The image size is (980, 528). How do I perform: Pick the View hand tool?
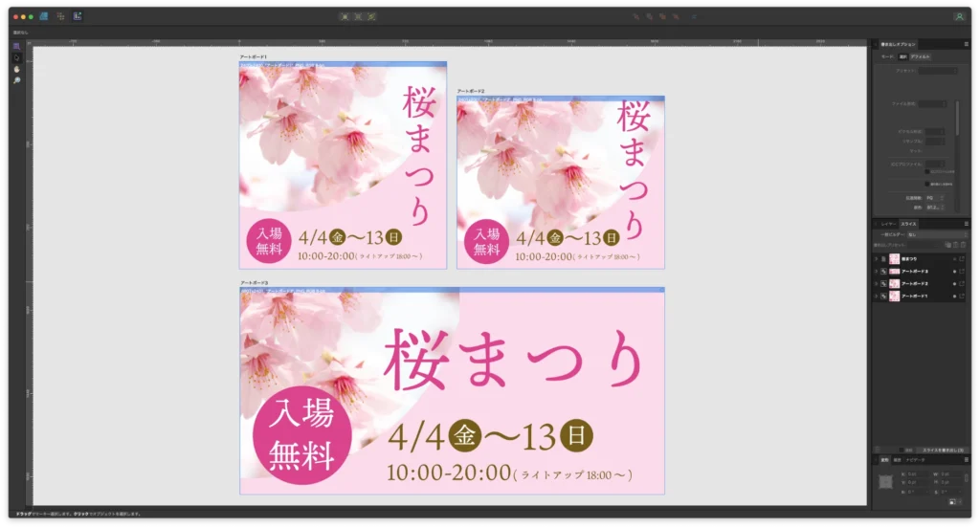click(16, 69)
